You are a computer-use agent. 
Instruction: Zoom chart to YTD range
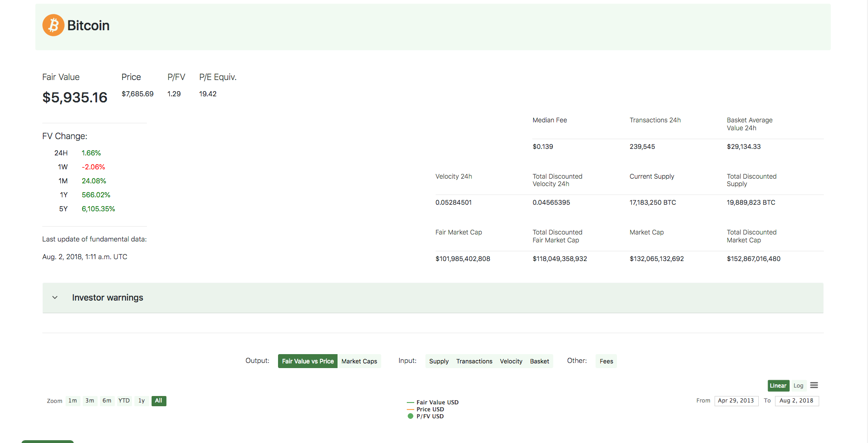tap(124, 401)
